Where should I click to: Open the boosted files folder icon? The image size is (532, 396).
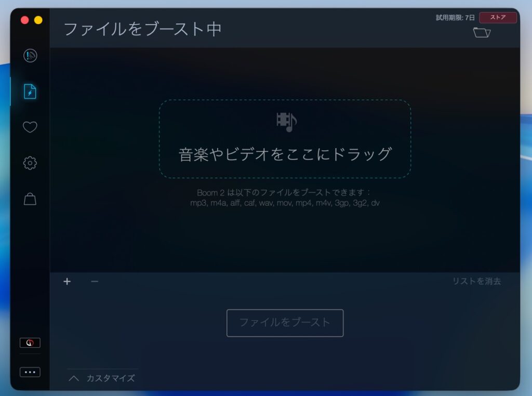point(482,33)
